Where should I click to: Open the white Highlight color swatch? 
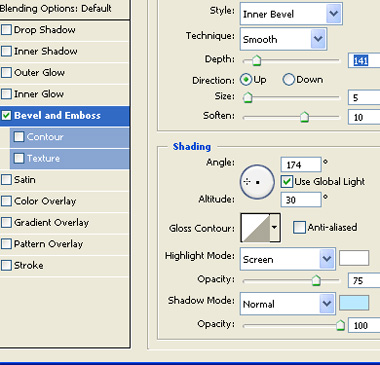coord(354,258)
